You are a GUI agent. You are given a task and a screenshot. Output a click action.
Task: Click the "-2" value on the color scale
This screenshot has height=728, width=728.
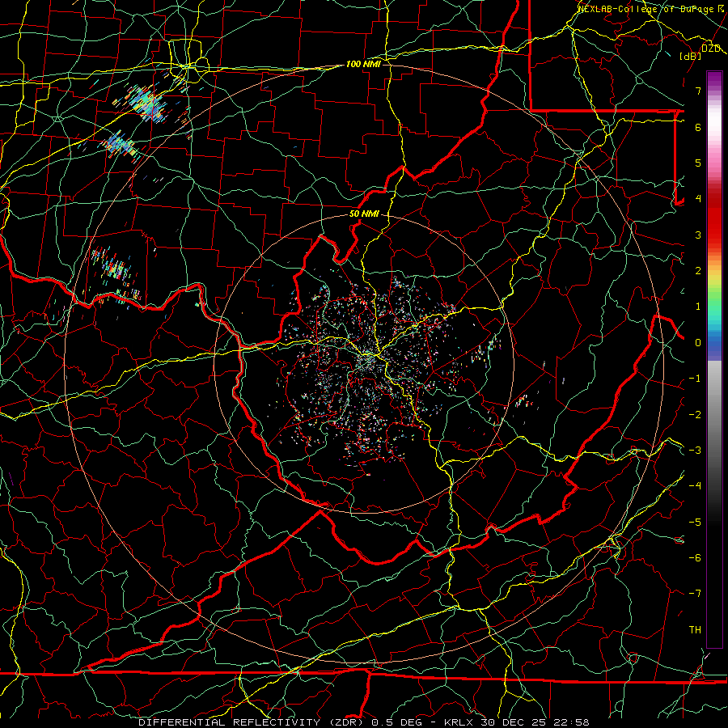pyautogui.click(x=695, y=415)
